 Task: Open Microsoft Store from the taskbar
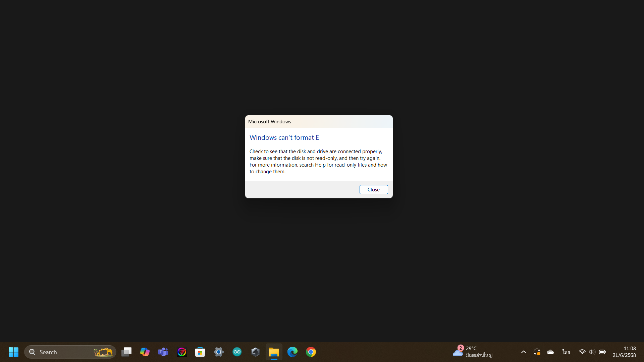(200, 352)
